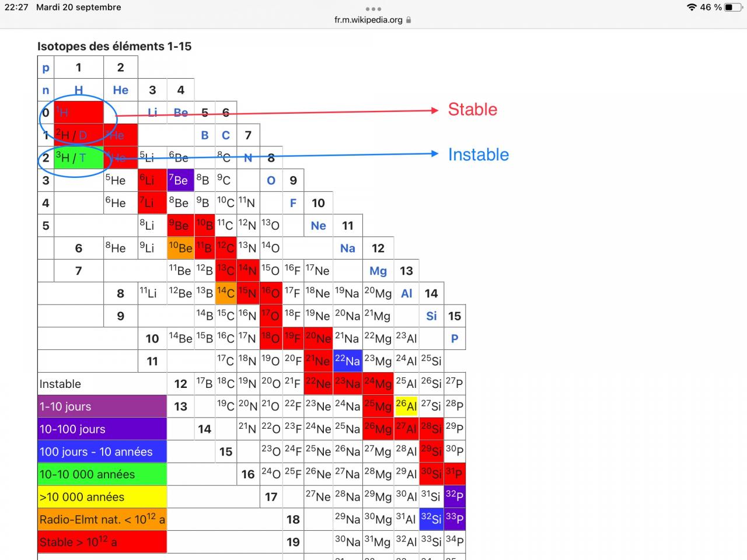Select the yellow 26Al isotope cell
Screen dimensions: 747x560
[406, 406]
